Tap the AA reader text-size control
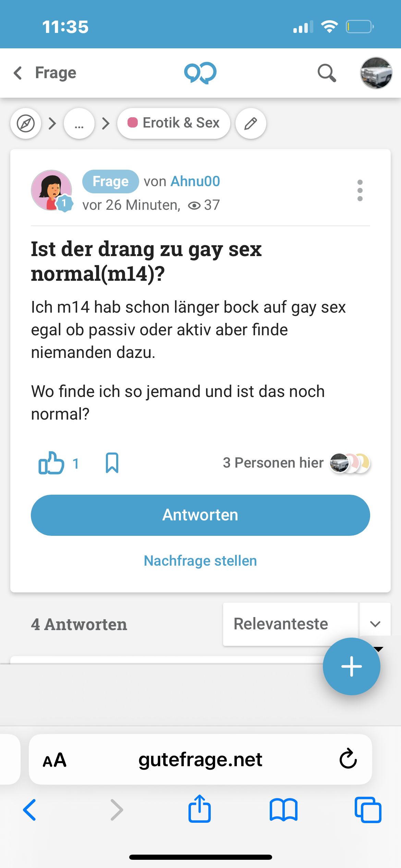The height and width of the screenshot is (868, 401). point(54,760)
